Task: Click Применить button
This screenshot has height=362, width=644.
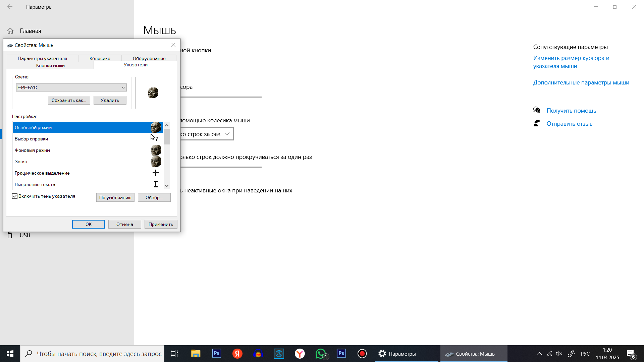Action: (x=161, y=224)
